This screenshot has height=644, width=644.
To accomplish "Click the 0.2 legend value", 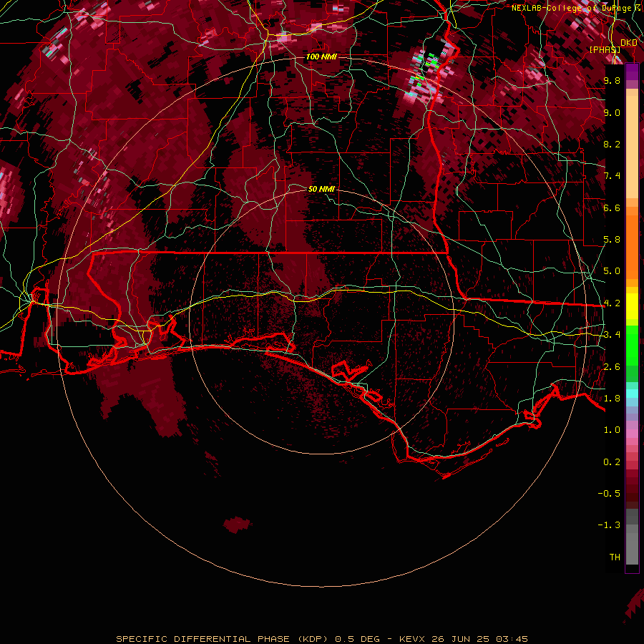I will 612,462.
